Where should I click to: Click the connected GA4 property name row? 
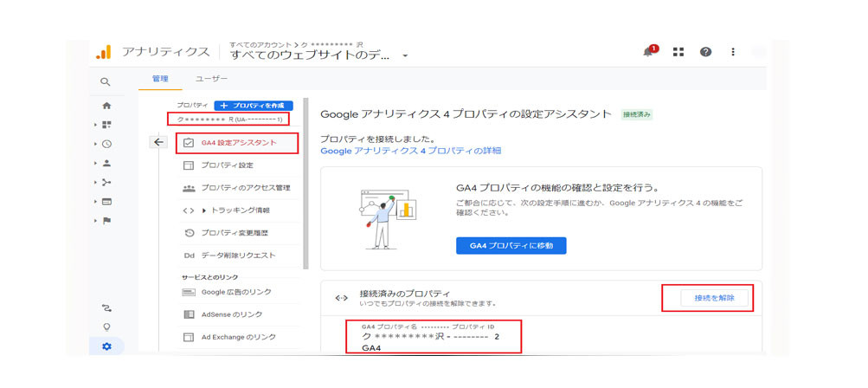pyautogui.click(x=433, y=337)
